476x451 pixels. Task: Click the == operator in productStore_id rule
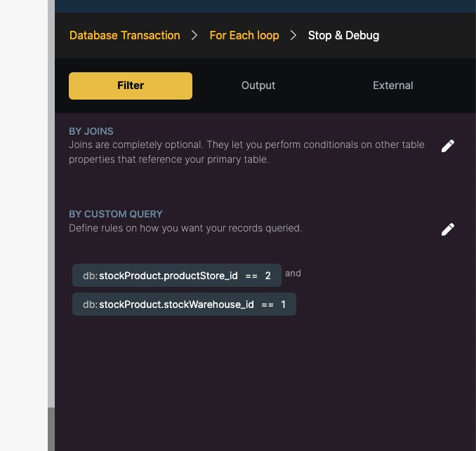tap(251, 276)
